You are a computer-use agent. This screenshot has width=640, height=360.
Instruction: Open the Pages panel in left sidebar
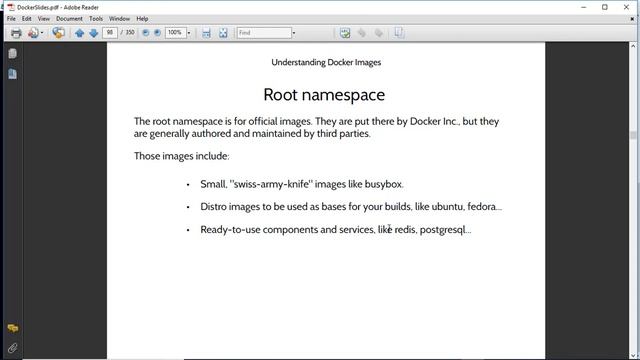[13, 53]
